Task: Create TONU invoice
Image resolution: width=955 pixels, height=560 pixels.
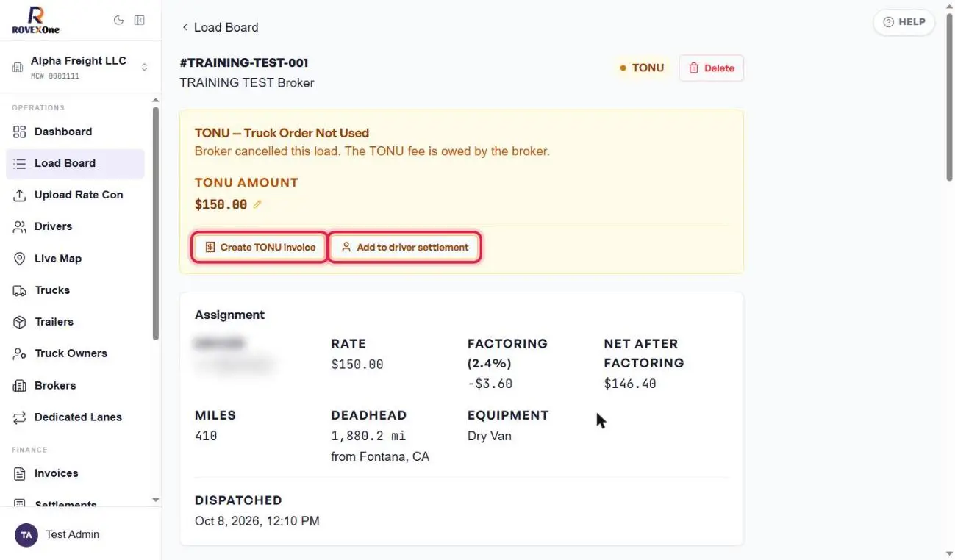Action: click(x=260, y=248)
